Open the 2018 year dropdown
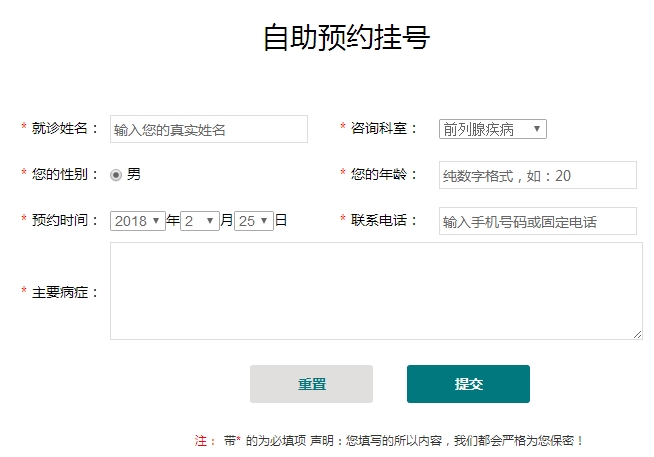654x457 pixels. tap(138, 221)
